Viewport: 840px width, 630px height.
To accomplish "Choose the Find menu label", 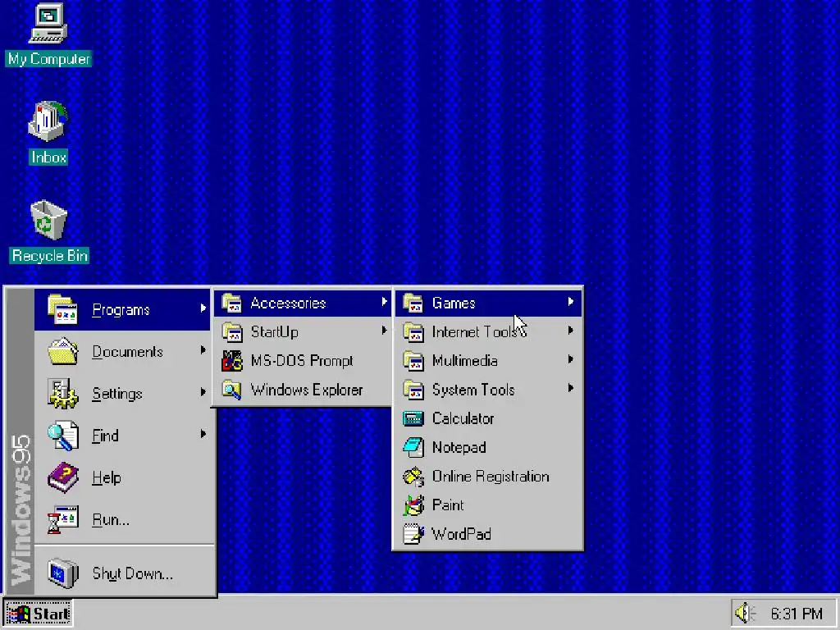I will tap(105, 436).
